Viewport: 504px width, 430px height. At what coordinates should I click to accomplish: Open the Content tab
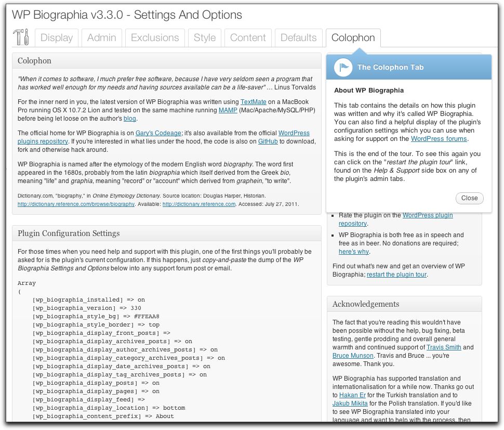pos(248,38)
